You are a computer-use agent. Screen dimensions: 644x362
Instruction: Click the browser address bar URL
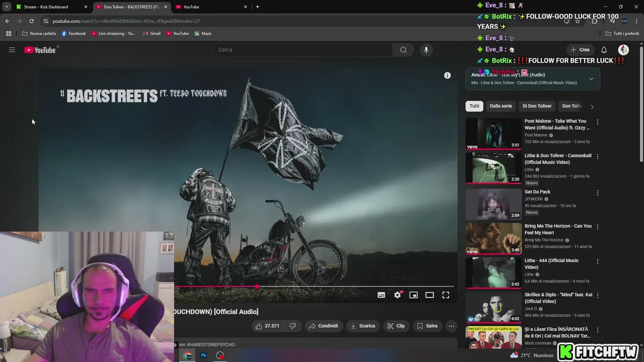[126, 21]
